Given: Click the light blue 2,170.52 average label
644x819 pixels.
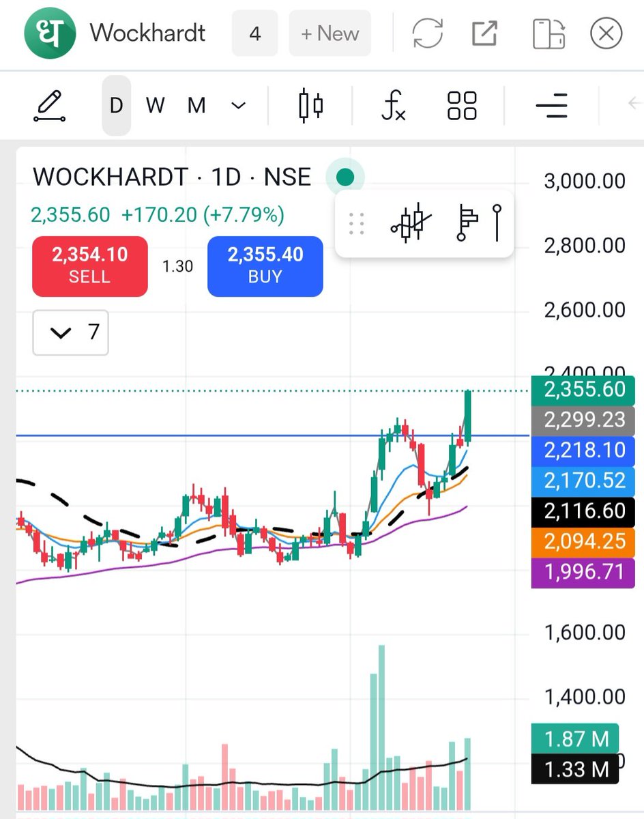Looking at the screenshot, I should (583, 480).
